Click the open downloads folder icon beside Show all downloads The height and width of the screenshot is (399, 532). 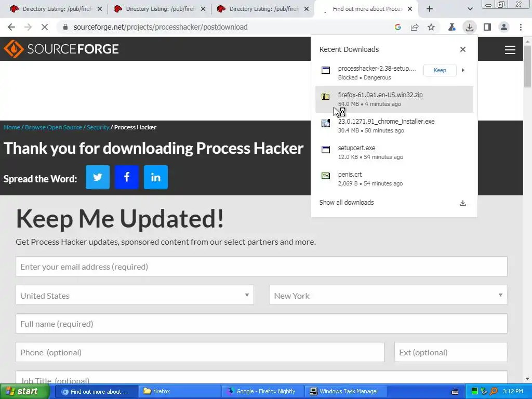point(463,203)
